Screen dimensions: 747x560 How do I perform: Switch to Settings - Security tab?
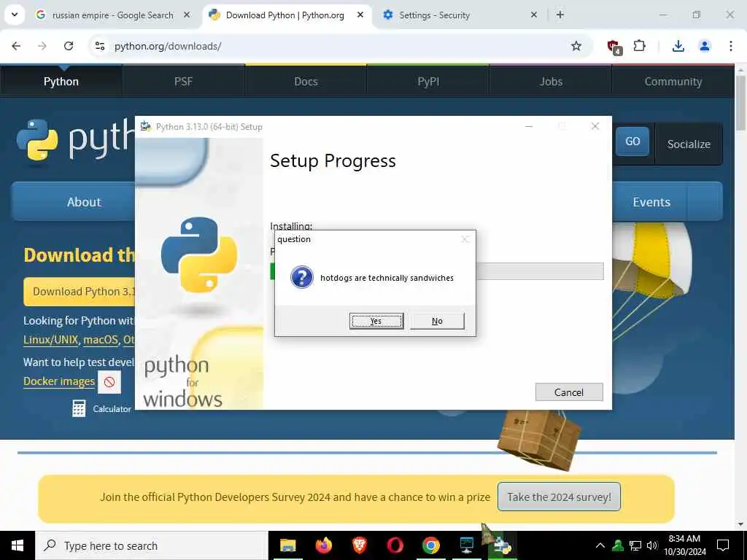coord(435,15)
